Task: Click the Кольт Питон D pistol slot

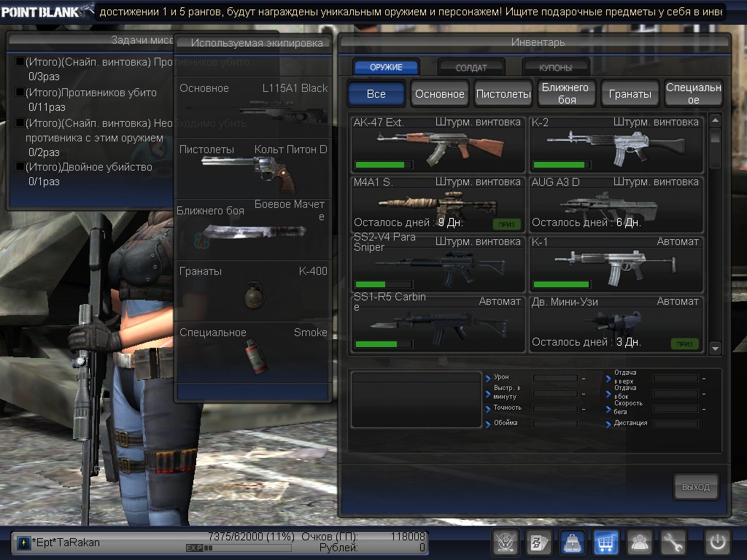Action: pos(253,168)
